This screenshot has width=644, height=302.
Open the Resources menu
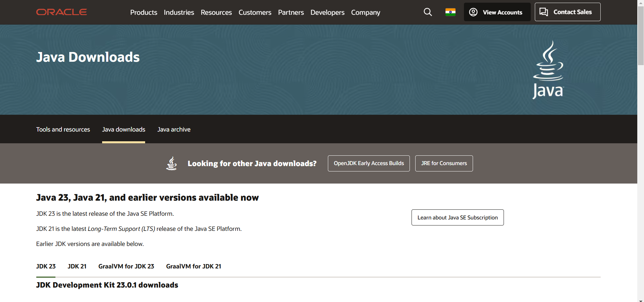point(216,12)
